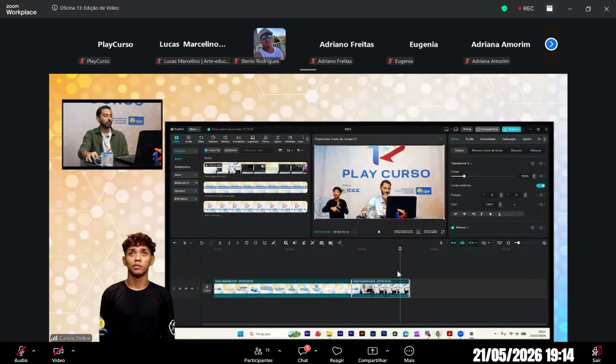Click the record voiceover microphone icon in CapCut
Image resolution: width=616 pixels, height=364 pixels.
tap(441, 243)
